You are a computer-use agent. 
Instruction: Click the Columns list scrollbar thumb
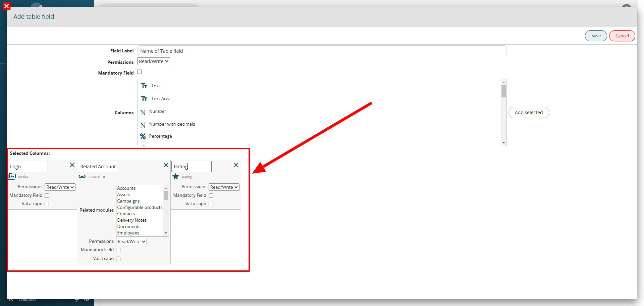(x=503, y=91)
